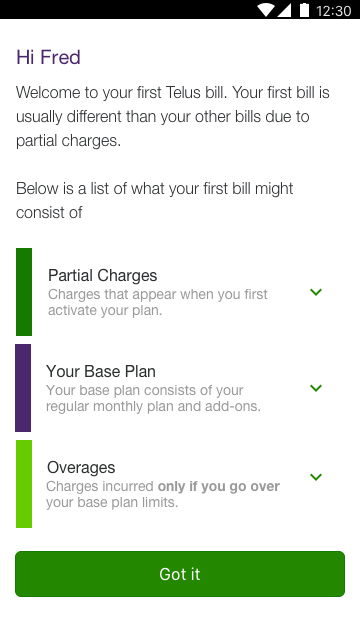Click the Partial Charges description text
Image resolution: width=360 pixels, height=640 pixels.
[x=158, y=302]
